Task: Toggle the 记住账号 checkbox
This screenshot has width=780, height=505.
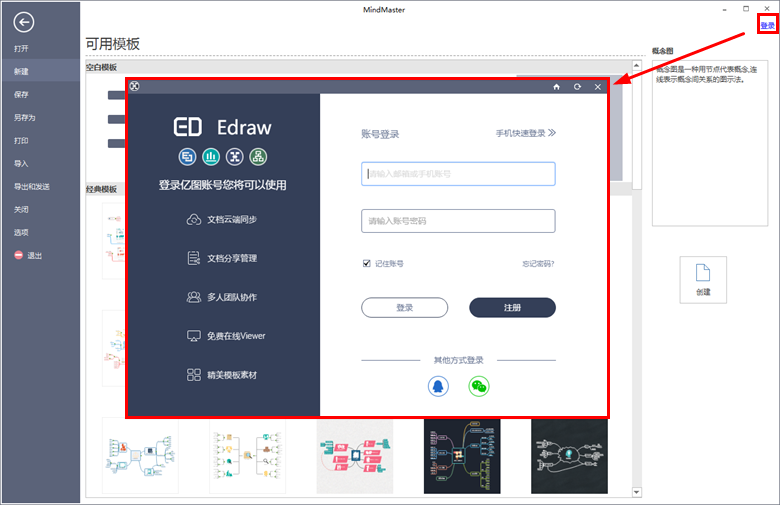Action: click(367, 263)
